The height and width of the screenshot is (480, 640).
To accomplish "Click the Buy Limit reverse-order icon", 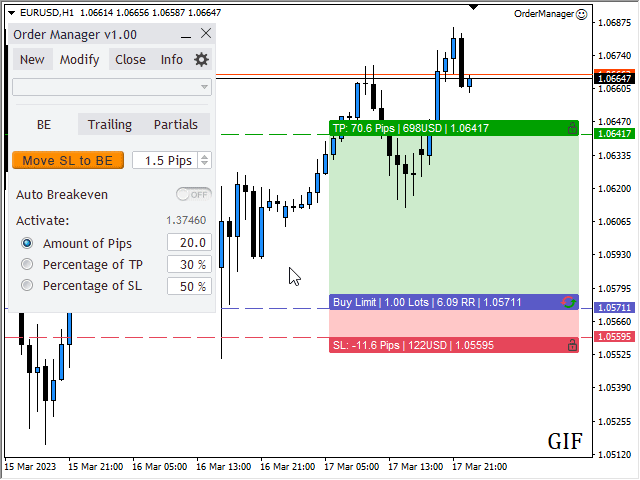I will tap(568, 302).
